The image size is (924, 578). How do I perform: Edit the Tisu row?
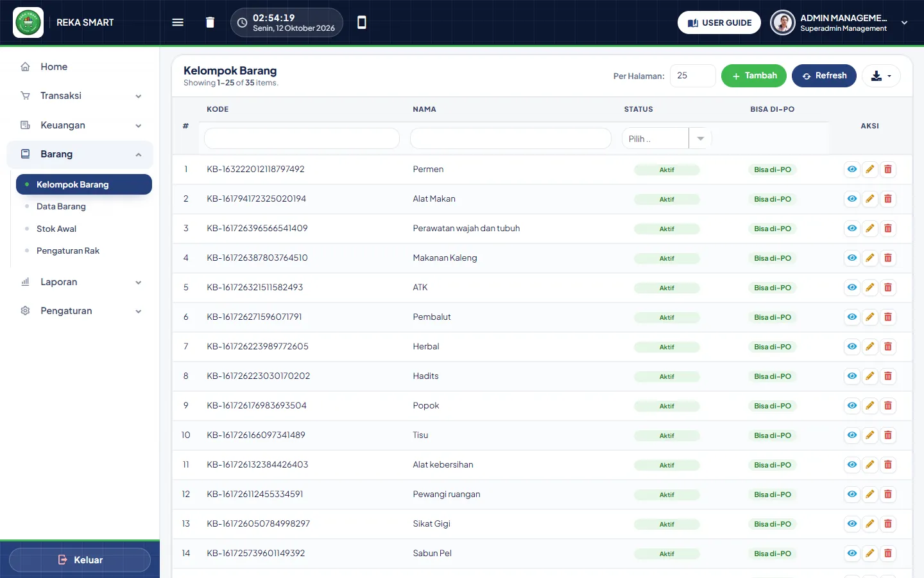click(x=870, y=435)
